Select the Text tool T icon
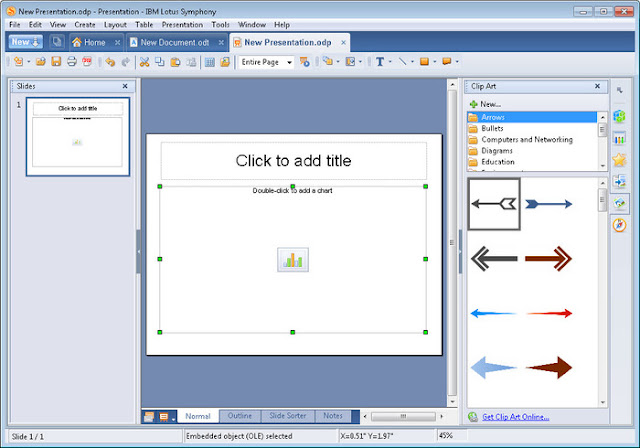 tap(380, 62)
